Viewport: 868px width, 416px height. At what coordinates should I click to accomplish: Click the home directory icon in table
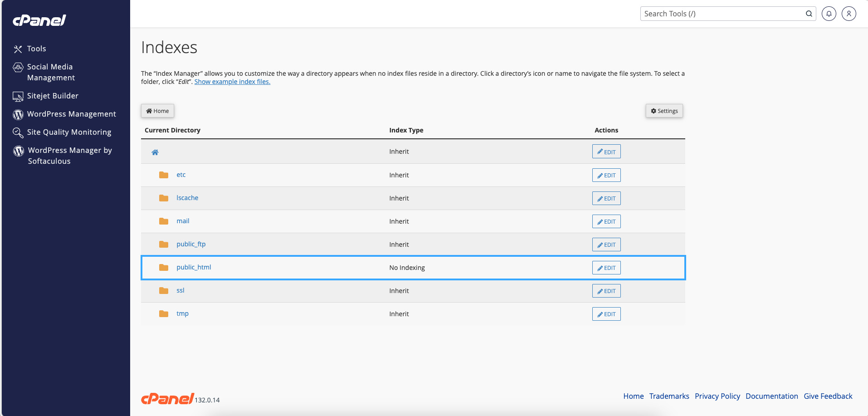tap(155, 152)
